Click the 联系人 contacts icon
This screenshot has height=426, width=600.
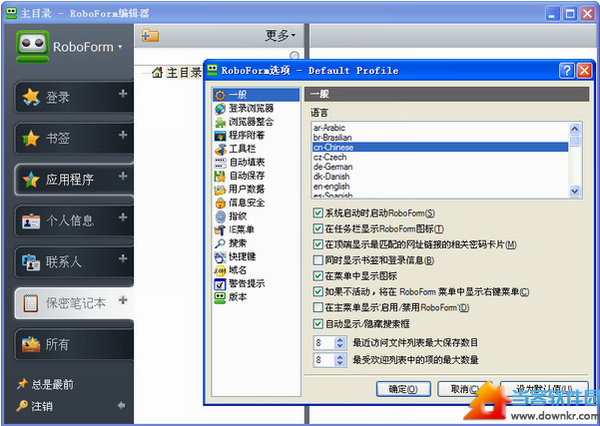click(x=31, y=262)
